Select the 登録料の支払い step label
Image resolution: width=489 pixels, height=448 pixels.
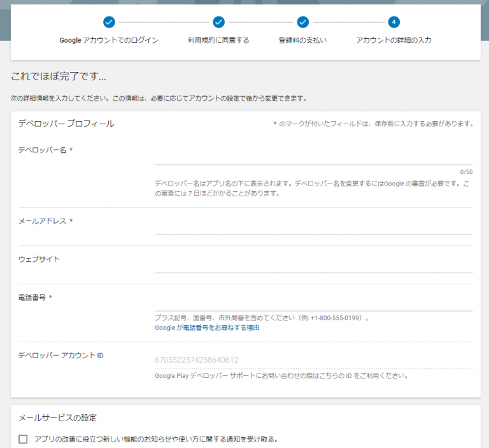pos(302,40)
